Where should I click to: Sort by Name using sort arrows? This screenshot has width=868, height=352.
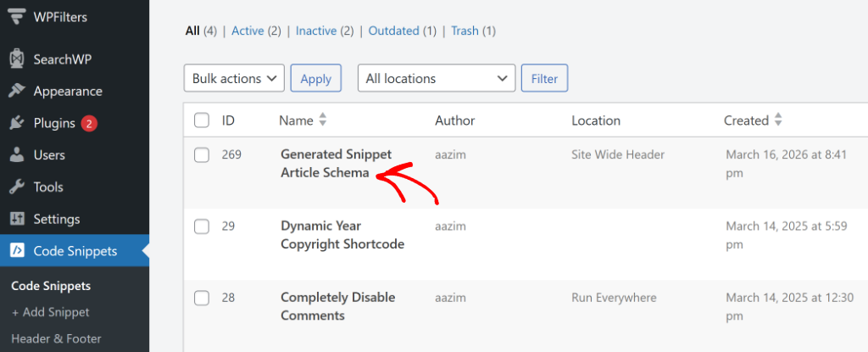(x=323, y=120)
